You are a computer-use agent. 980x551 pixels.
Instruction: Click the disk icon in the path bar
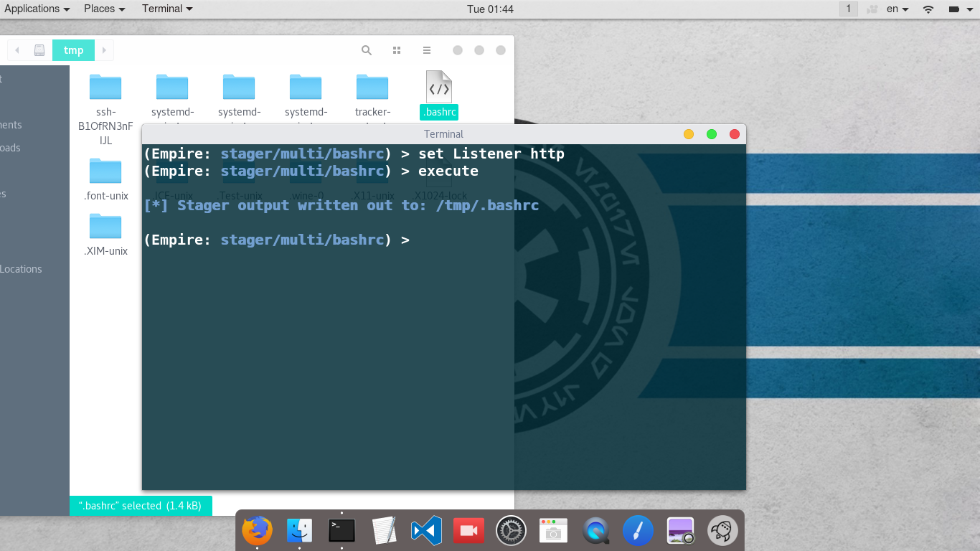39,50
